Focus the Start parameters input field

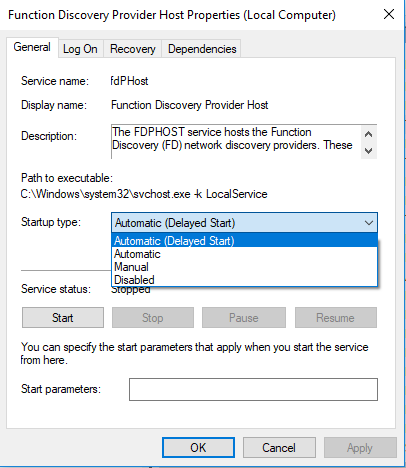click(253, 389)
